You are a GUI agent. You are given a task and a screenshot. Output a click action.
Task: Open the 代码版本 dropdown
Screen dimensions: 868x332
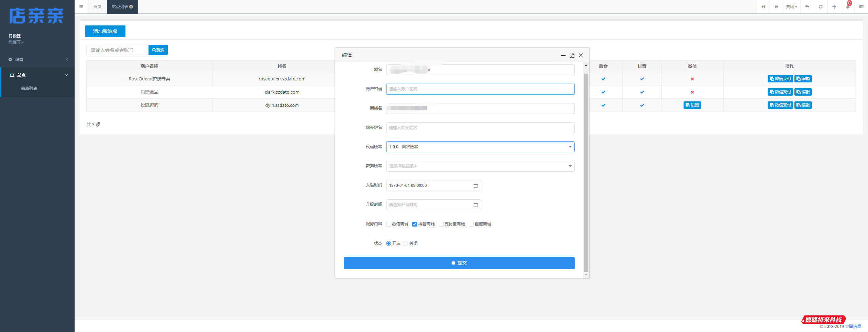[480, 147]
